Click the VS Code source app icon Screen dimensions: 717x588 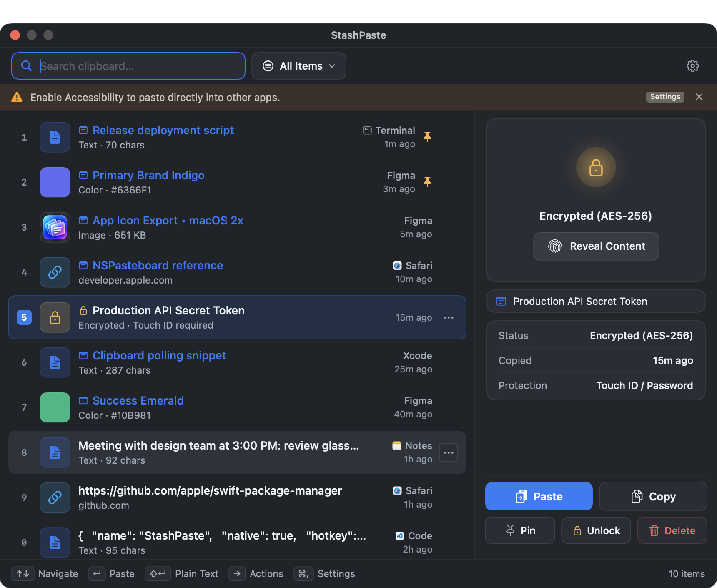coord(399,536)
